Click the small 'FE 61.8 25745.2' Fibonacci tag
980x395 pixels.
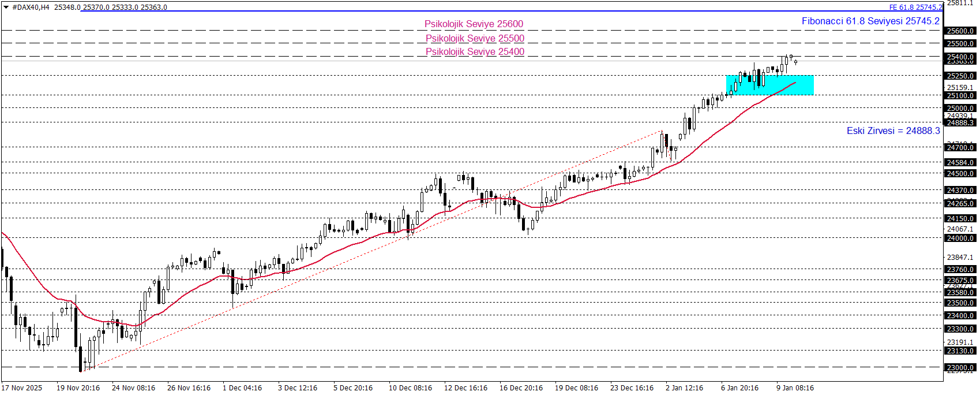[915, 8]
